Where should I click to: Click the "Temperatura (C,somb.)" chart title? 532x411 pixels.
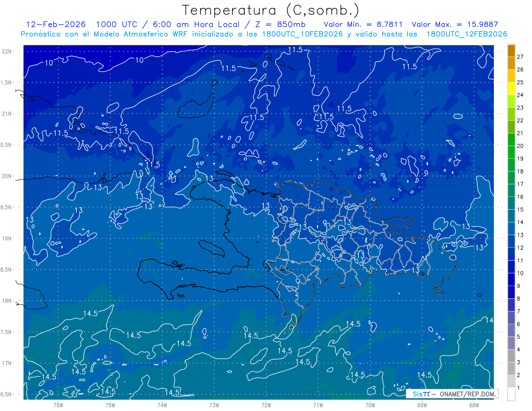271,10
